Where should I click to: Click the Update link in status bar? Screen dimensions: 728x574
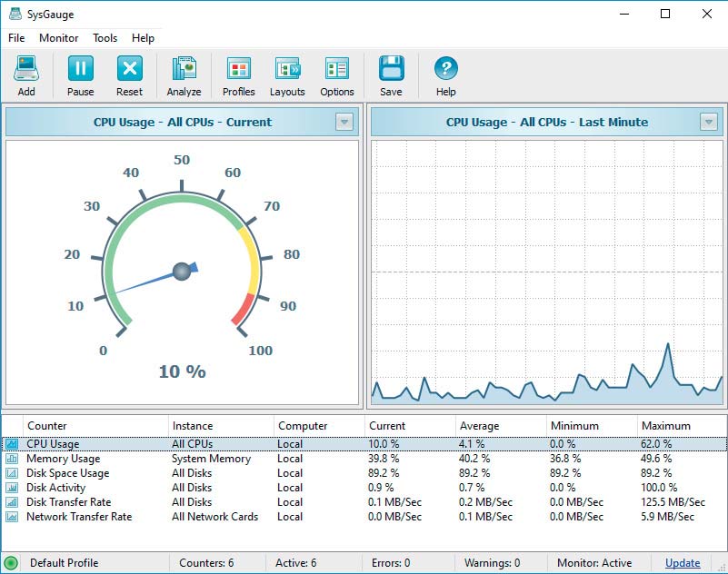click(683, 563)
